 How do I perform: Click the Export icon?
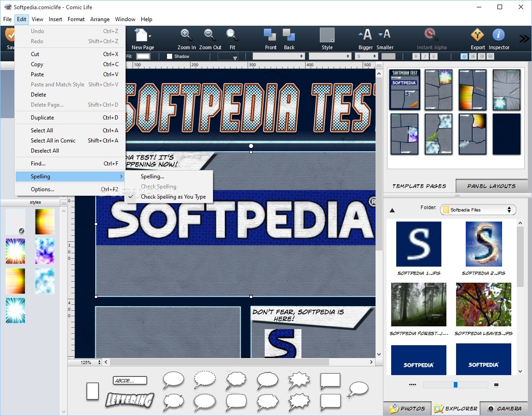pyautogui.click(x=477, y=34)
